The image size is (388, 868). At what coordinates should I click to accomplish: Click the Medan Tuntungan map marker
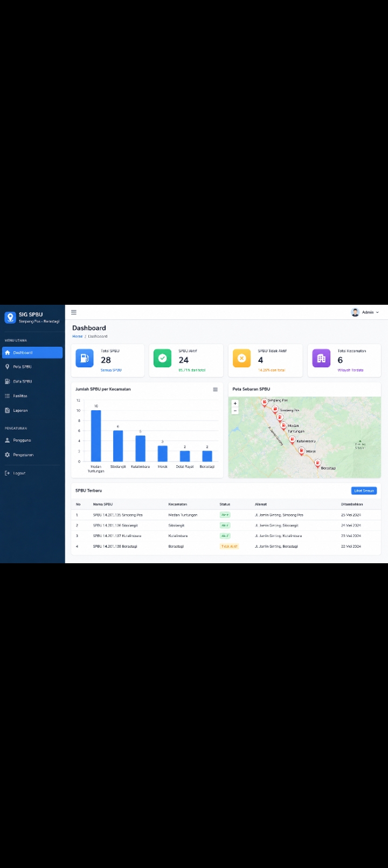coord(283,426)
